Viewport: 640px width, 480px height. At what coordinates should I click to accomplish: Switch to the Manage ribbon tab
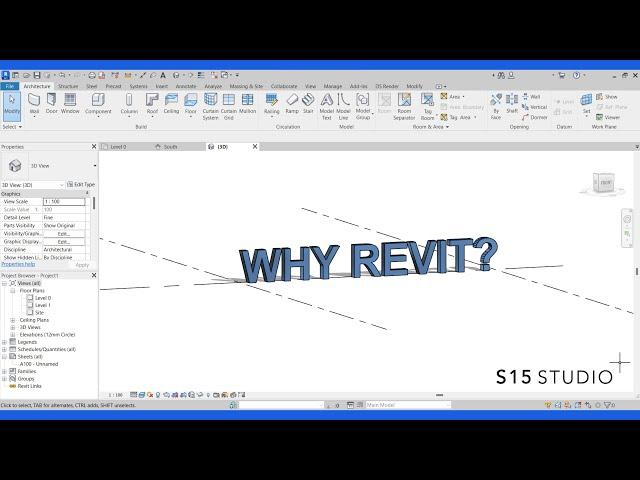tap(333, 86)
